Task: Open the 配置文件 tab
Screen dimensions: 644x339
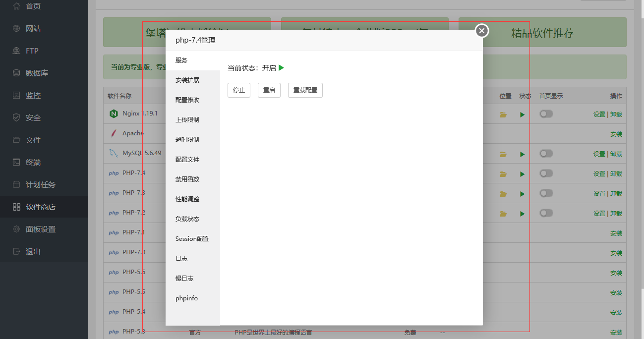Action: 193,160
